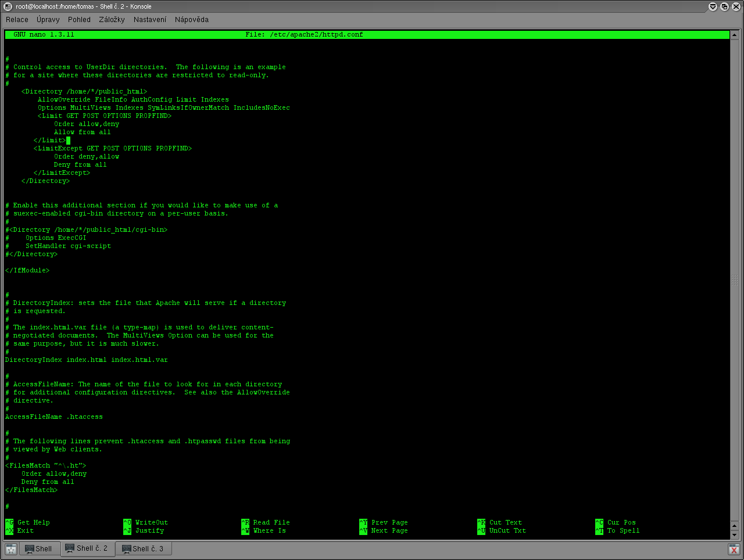The width and height of the screenshot is (744, 560).
Task: Click the Konsole window icon in the title bar
Action: point(8,6)
